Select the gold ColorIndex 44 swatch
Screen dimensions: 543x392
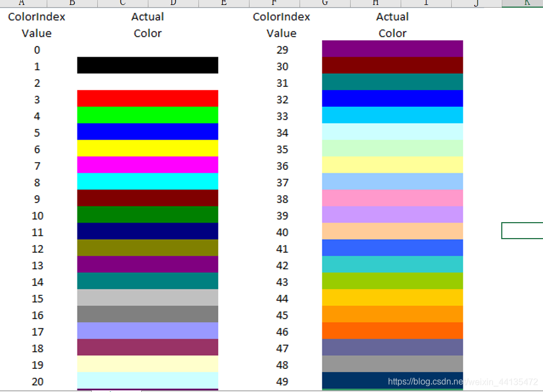pyautogui.click(x=392, y=297)
